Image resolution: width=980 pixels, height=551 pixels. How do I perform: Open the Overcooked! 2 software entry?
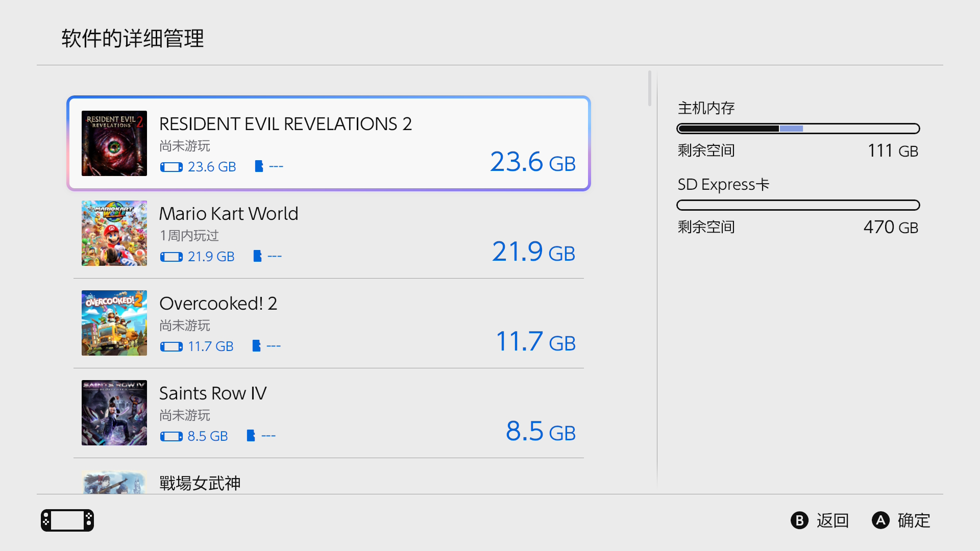click(329, 323)
